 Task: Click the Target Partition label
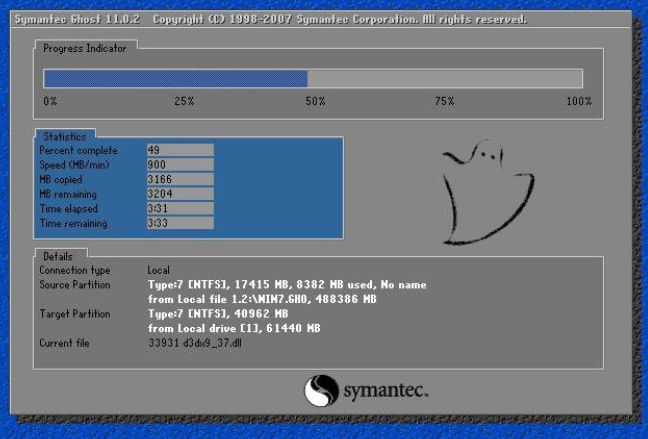(x=75, y=314)
